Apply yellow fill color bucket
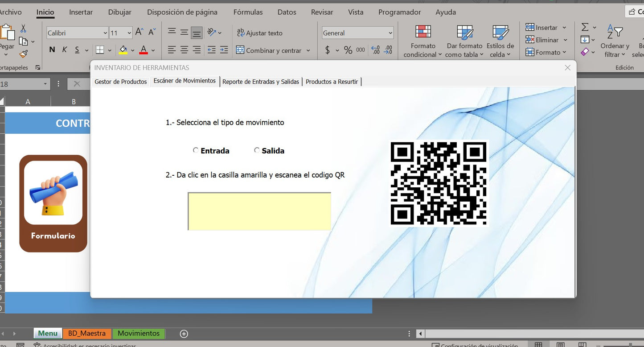This screenshot has width=644, height=347. pyautogui.click(x=123, y=50)
